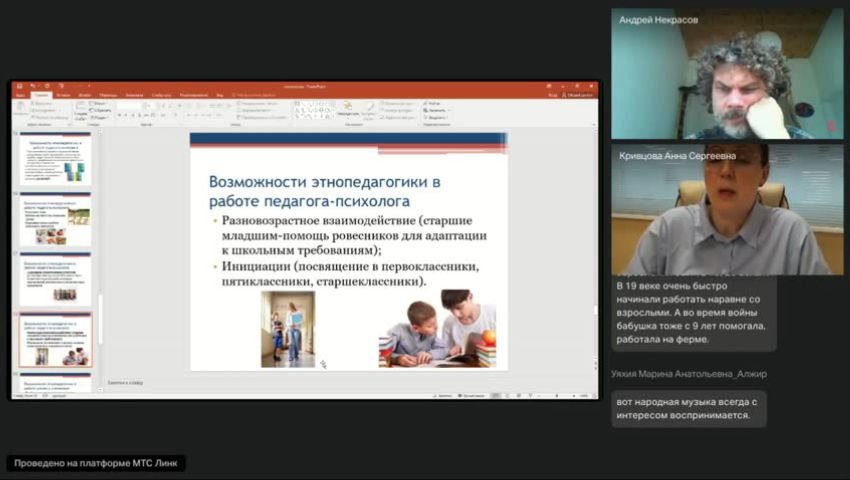The height and width of the screenshot is (480, 850).
Task: Click the Вставить (Paste) clipboard icon
Action: coord(21,108)
